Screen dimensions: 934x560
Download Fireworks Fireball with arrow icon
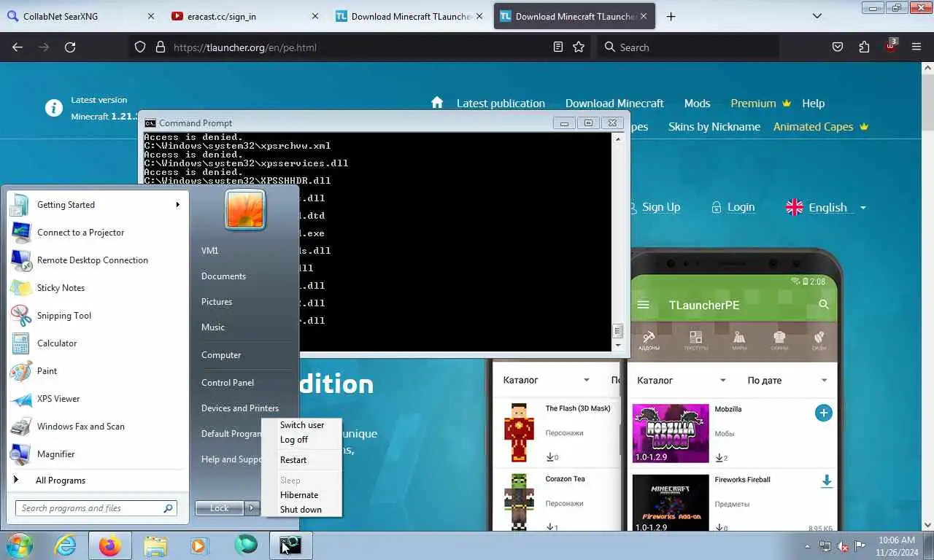[826, 481]
